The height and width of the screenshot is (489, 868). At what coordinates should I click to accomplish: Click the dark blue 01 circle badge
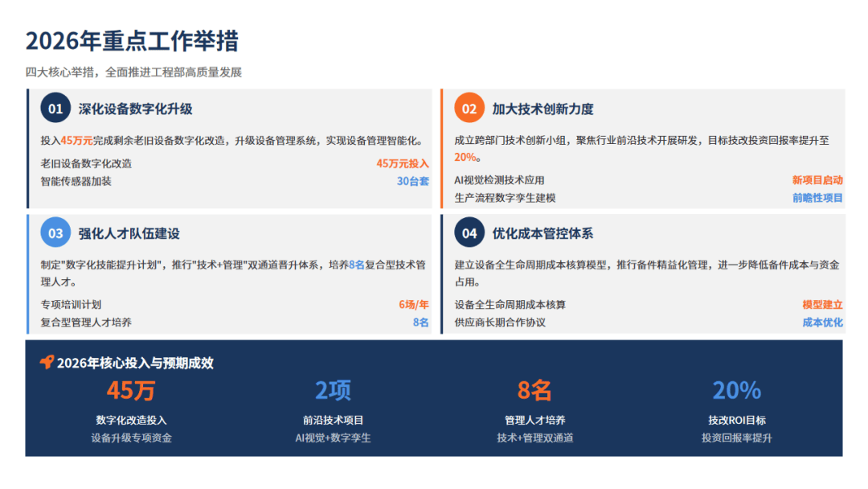tap(55, 109)
